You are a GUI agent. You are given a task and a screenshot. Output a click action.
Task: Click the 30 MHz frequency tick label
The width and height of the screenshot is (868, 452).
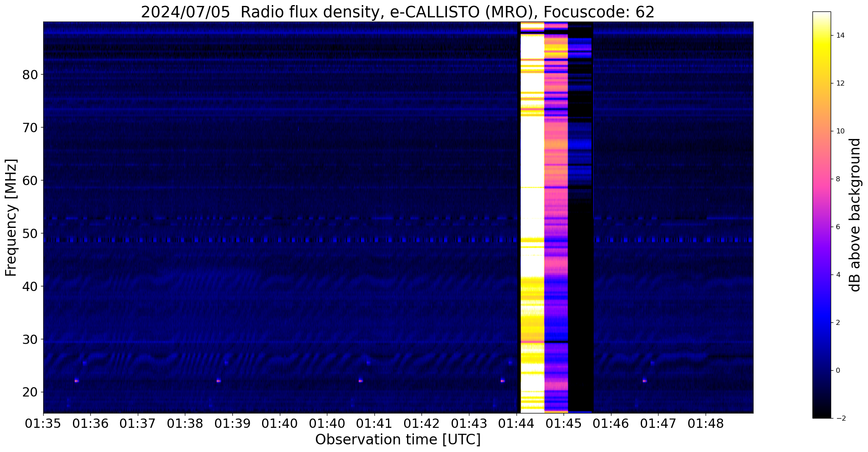coord(29,339)
